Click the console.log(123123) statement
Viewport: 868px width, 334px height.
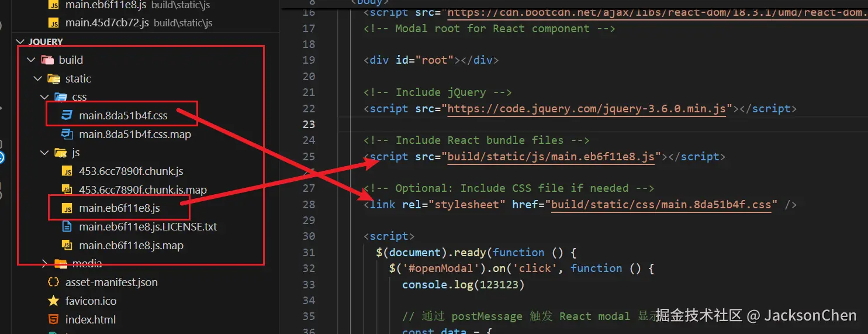point(464,284)
